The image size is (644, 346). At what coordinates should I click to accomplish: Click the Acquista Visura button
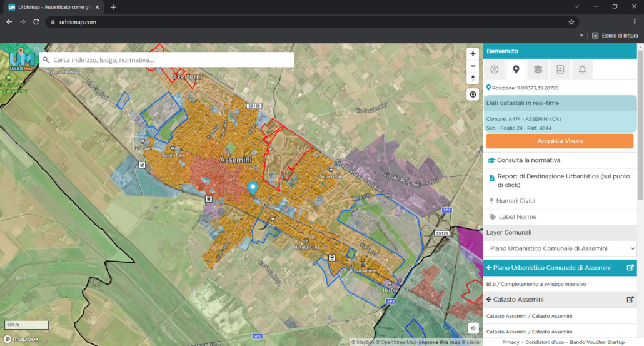pos(560,141)
